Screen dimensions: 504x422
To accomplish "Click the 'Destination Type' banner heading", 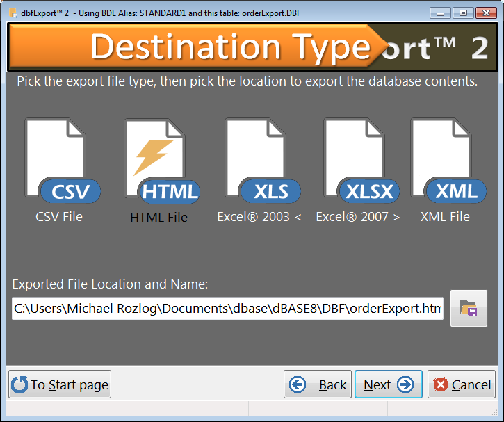I will pos(231,47).
